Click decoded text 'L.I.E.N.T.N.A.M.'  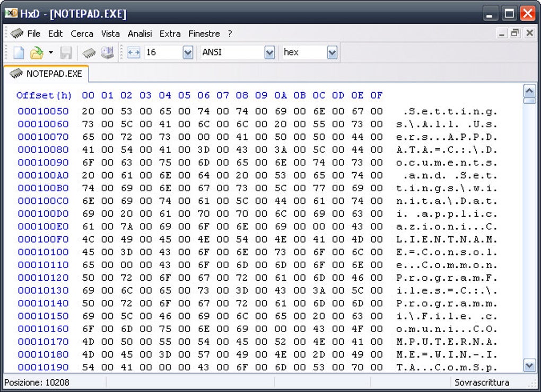click(x=447, y=239)
